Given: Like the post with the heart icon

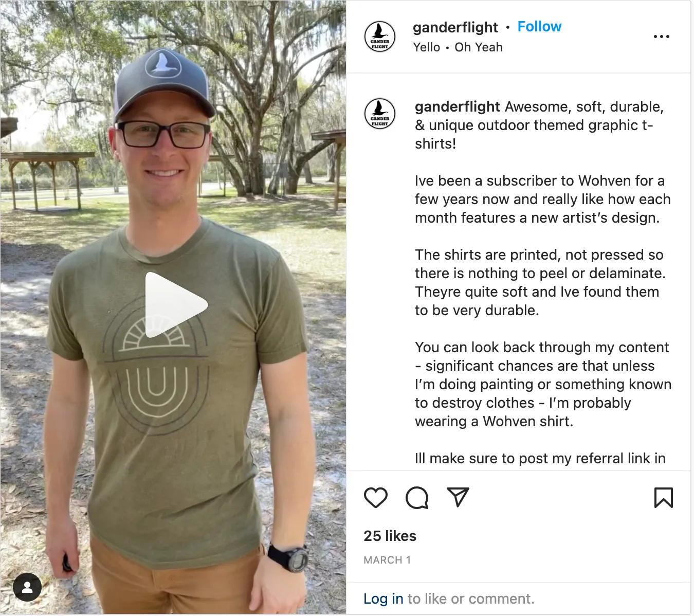Looking at the screenshot, I should coord(375,498).
